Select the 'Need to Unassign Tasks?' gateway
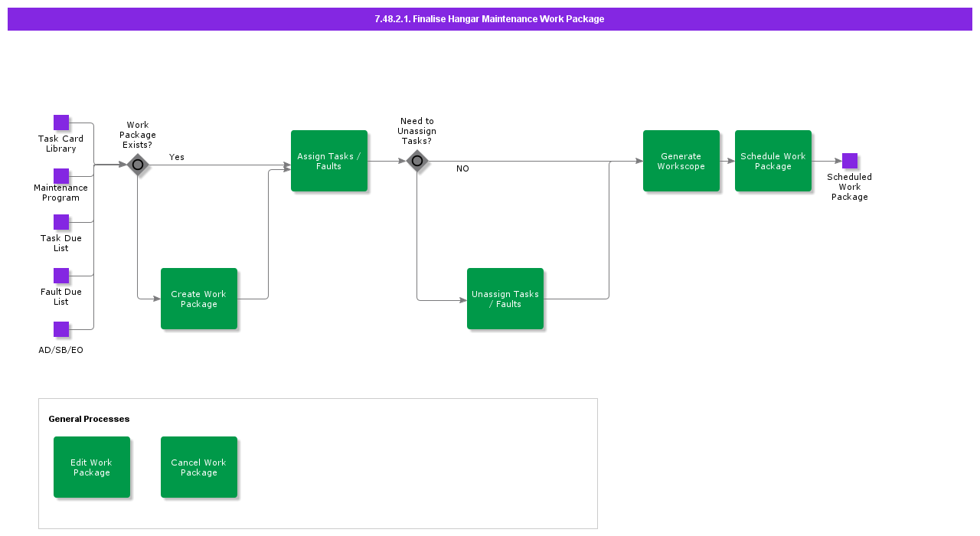Image resolution: width=980 pixels, height=536 pixels. tap(417, 161)
